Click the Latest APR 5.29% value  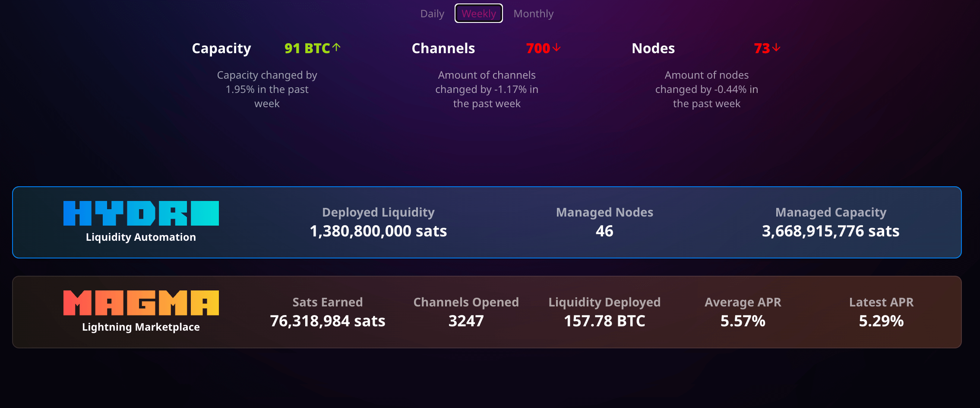[x=881, y=321]
